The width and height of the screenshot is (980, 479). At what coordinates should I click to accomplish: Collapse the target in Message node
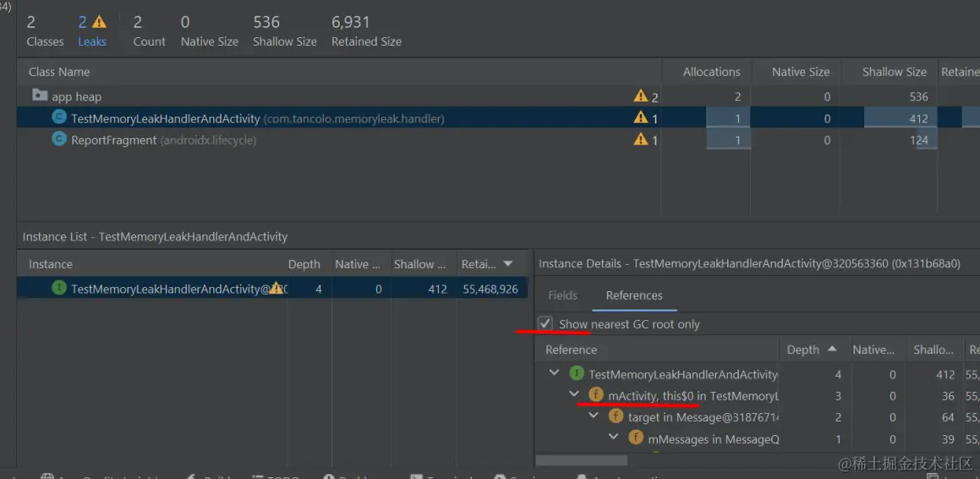594,416
